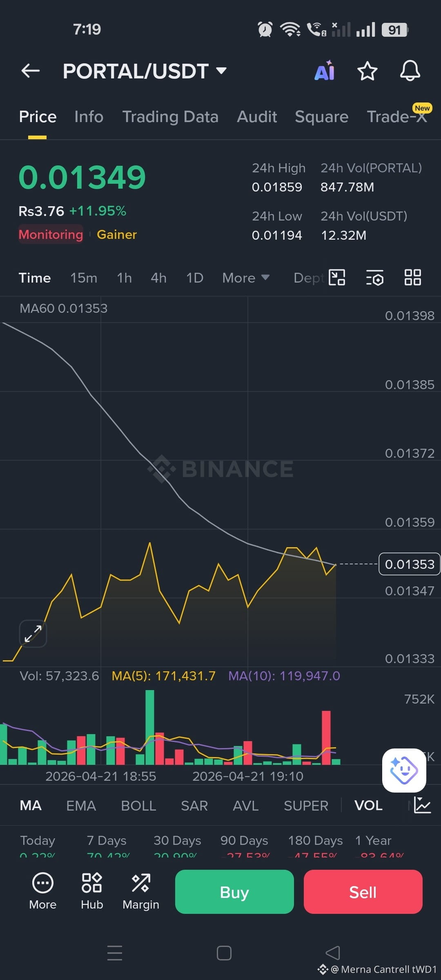Open the floating AI chatbot button
This screenshot has width=441, height=980.
pos(404,770)
